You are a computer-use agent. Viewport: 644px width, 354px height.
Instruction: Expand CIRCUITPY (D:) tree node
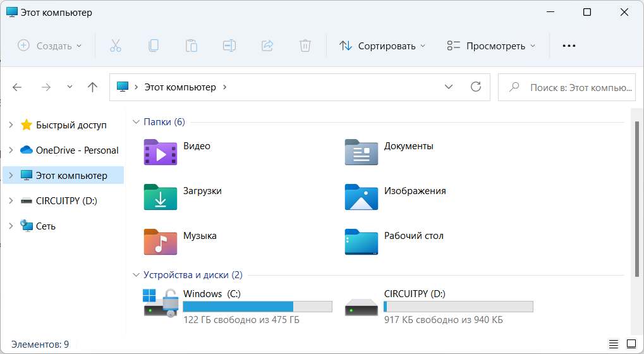click(11, 201)
